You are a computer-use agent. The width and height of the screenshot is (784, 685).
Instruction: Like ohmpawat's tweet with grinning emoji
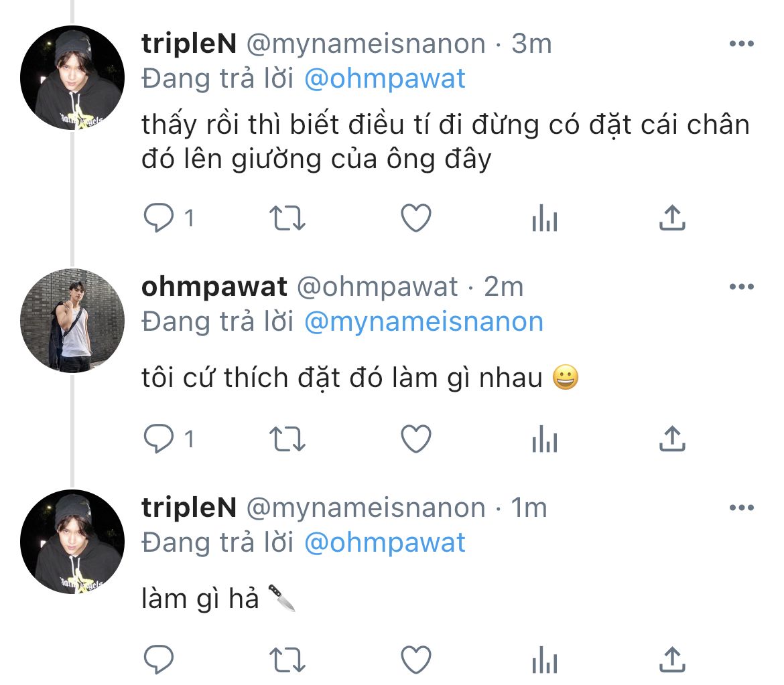tap(415, 439)
